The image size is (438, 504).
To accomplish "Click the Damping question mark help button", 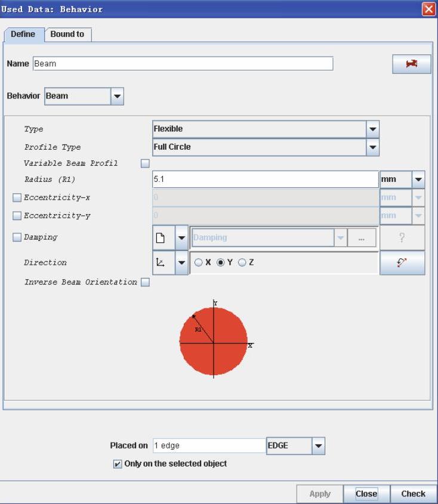I will [x=402, y=237].
